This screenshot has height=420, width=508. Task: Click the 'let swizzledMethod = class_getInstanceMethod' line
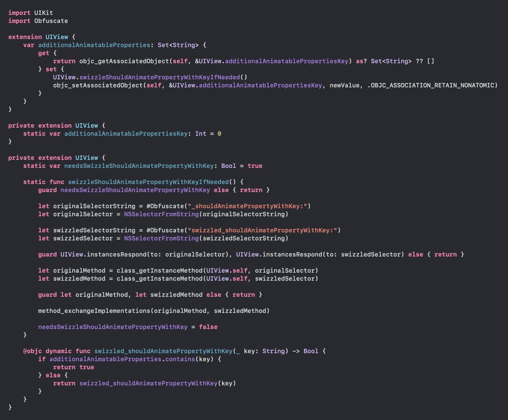pos(178,278)
